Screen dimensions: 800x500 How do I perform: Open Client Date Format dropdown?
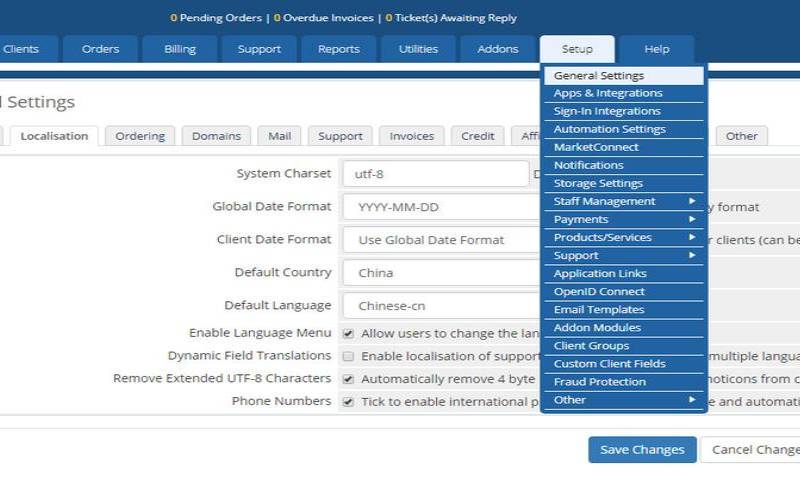click(x=440, y=240)
